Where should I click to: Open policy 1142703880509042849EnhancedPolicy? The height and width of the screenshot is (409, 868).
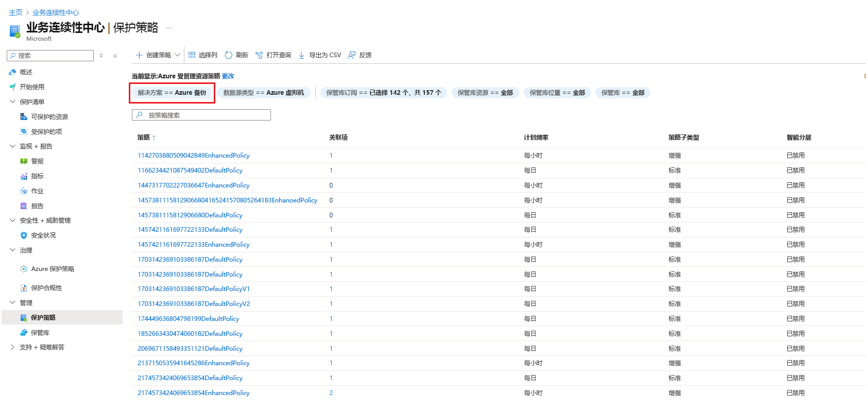pyautogui.click(x=194, y=156)
